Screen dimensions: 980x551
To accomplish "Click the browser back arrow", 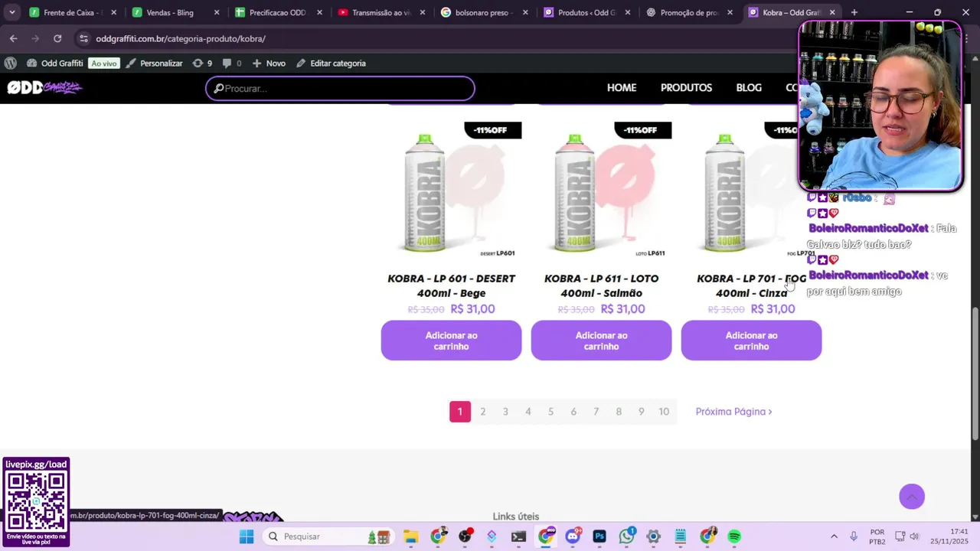I will pos(13,38).
